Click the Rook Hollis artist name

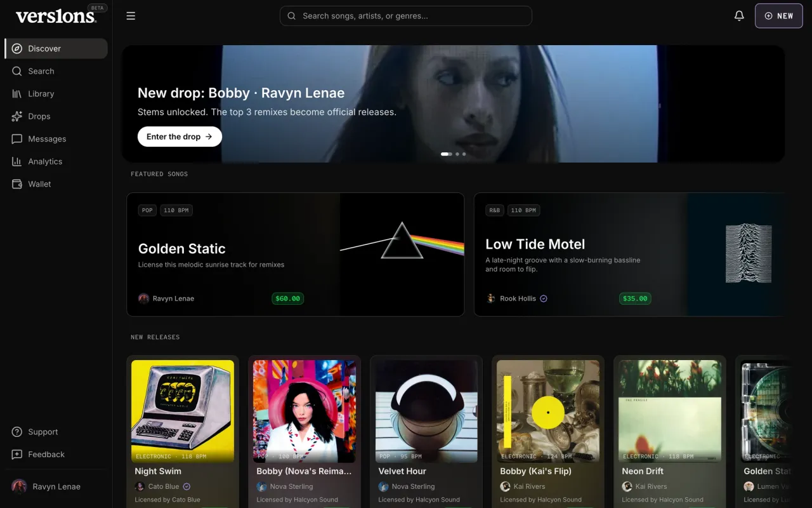point(518,298)
